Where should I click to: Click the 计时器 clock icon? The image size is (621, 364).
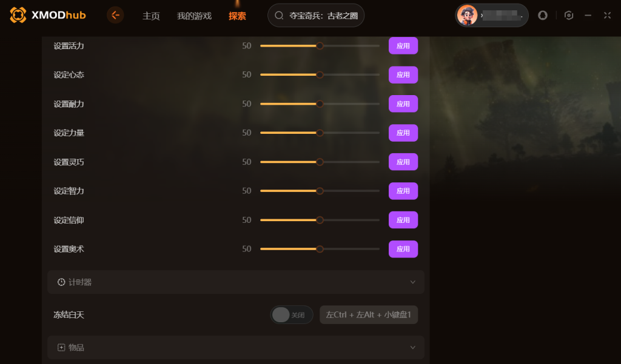61,282
